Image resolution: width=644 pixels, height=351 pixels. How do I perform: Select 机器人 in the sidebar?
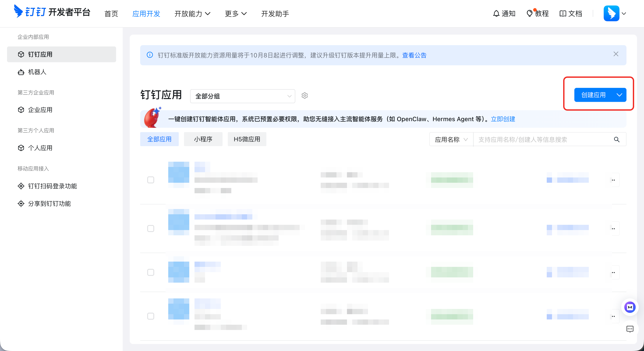(62, 72)
